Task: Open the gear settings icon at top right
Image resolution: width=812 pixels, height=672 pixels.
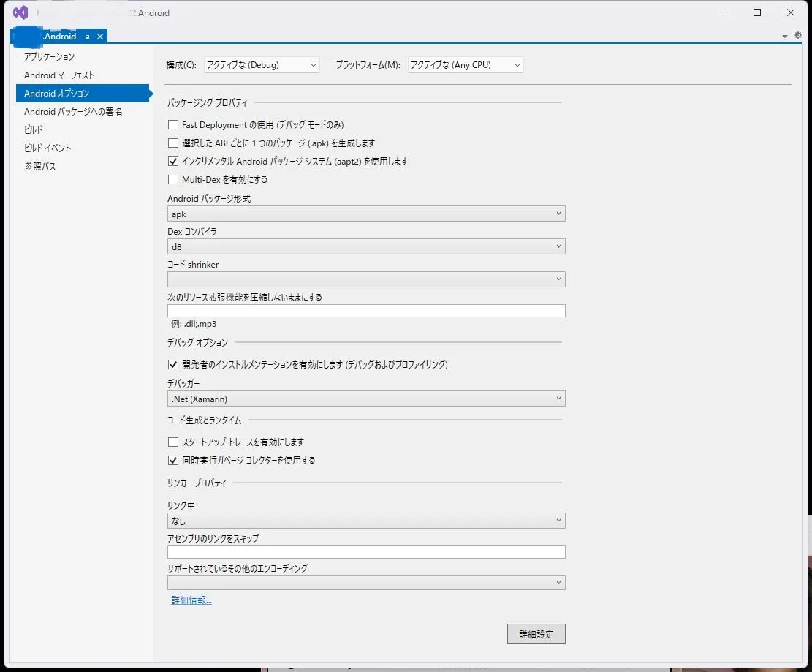Action: tap(798, 35)
